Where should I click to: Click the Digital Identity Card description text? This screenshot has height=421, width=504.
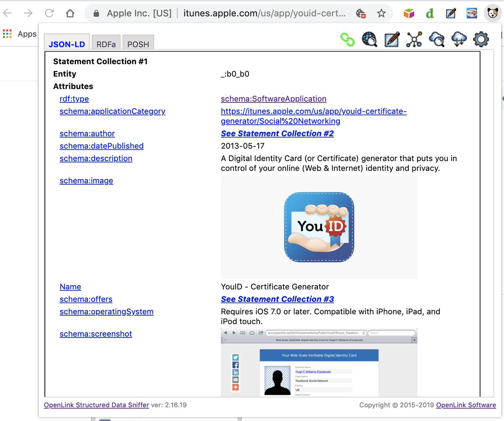point(339,164)
